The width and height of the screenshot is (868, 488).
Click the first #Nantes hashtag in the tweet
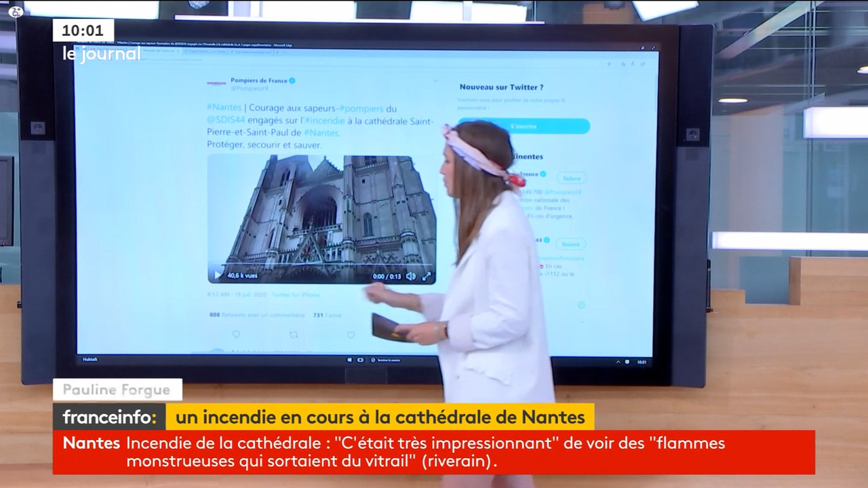click(224, 108)
